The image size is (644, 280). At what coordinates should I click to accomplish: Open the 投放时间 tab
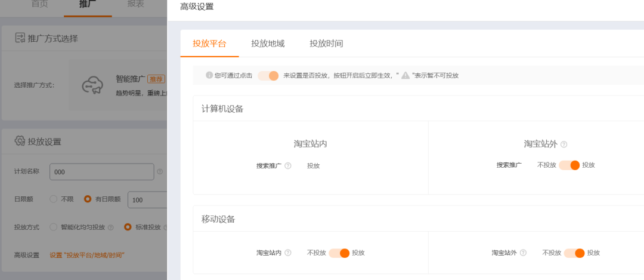pyautogui.click(x=326, y=44)
